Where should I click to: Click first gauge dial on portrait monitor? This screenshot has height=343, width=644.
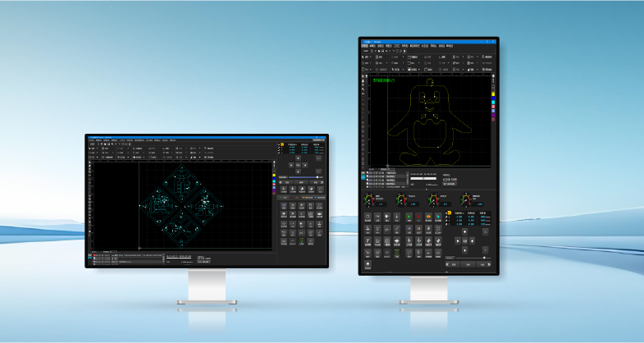370,199
